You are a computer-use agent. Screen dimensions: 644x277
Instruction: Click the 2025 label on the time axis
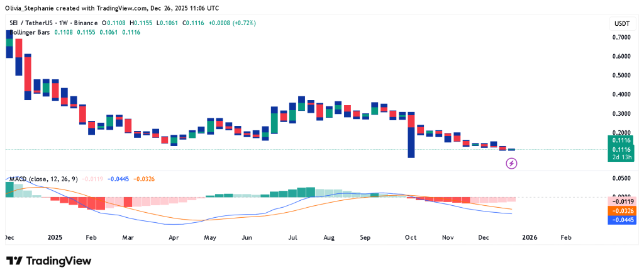55,238
